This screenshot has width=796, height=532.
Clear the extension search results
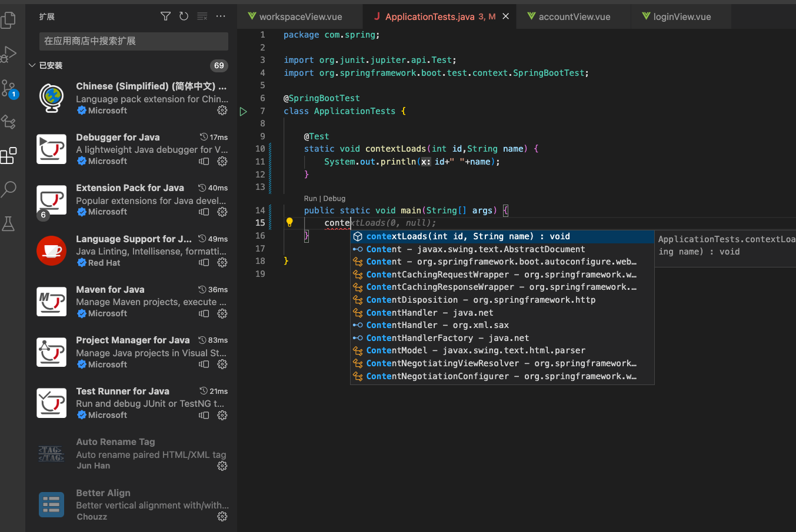(202, 16)
